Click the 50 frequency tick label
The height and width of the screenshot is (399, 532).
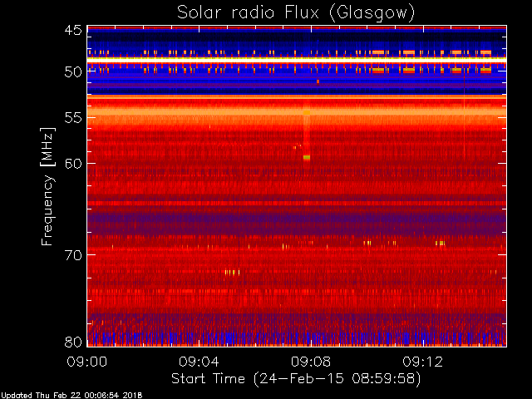pos(73,72)
